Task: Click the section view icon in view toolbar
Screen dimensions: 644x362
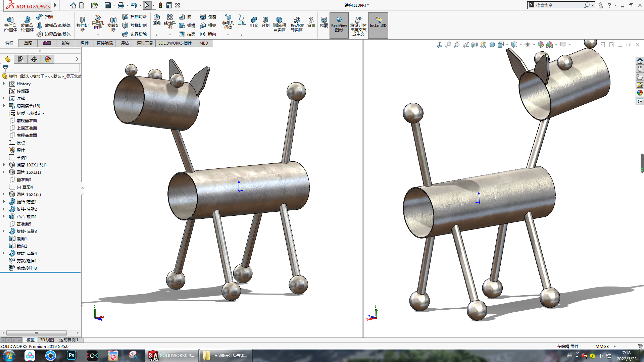Action: tap(474, 45)
